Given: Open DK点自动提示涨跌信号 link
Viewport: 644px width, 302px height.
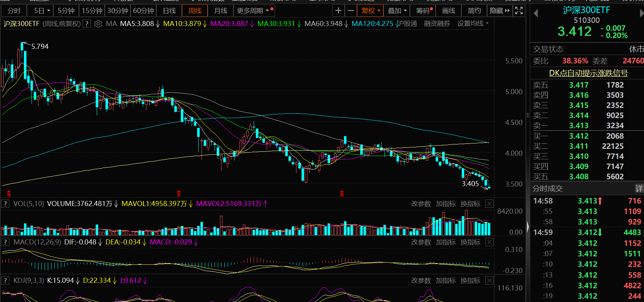Looking at the screenshot, I should pos(589,73).
